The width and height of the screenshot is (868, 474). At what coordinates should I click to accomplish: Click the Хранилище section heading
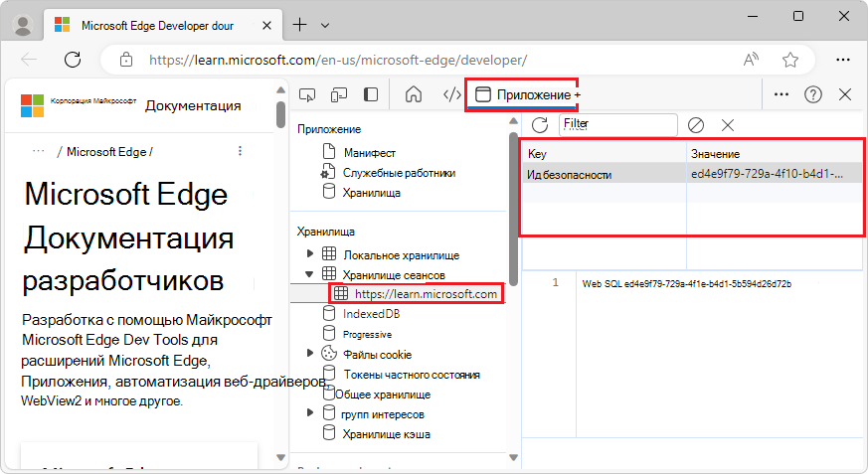click(325, 232)
